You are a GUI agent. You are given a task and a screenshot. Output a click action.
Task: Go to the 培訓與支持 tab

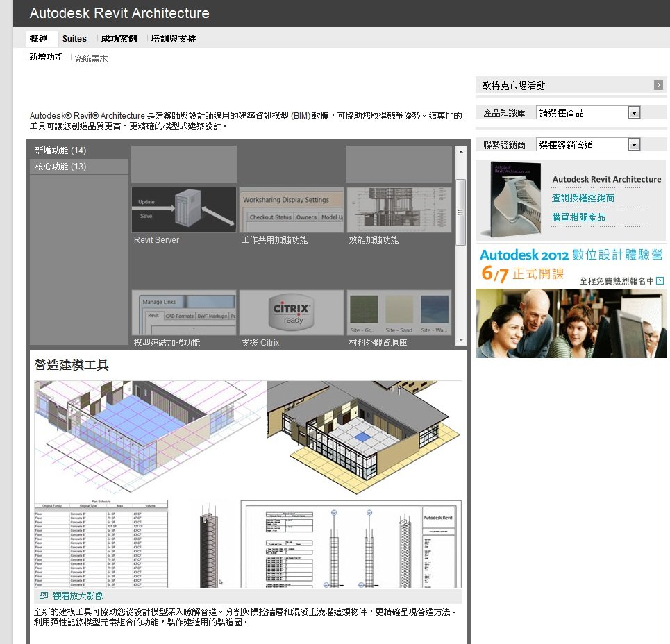click(x=174, y=39)
